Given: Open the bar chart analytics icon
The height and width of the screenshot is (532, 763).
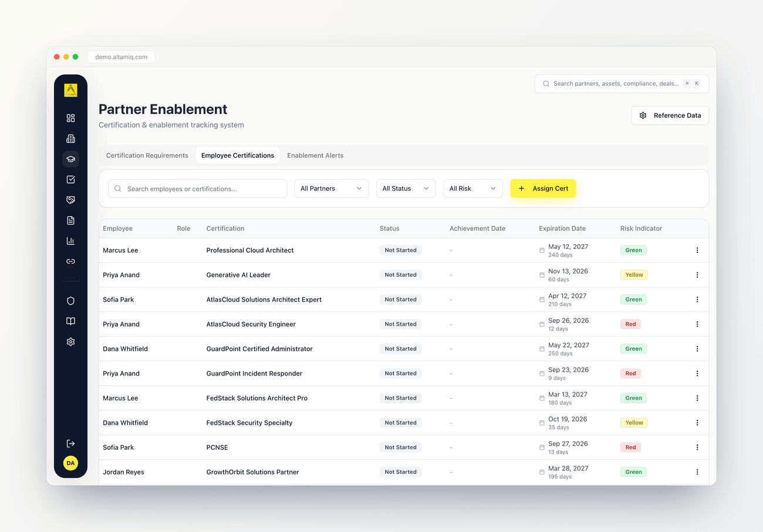Looking at the screenshot, I should click(70, 241).
